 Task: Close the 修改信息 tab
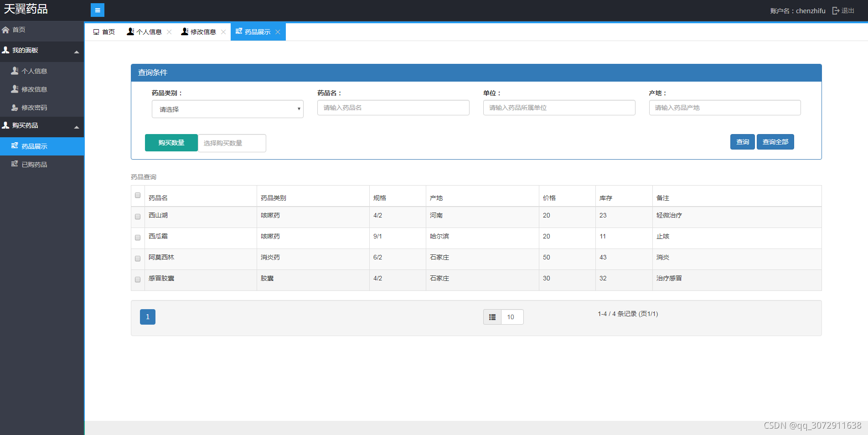223,32
